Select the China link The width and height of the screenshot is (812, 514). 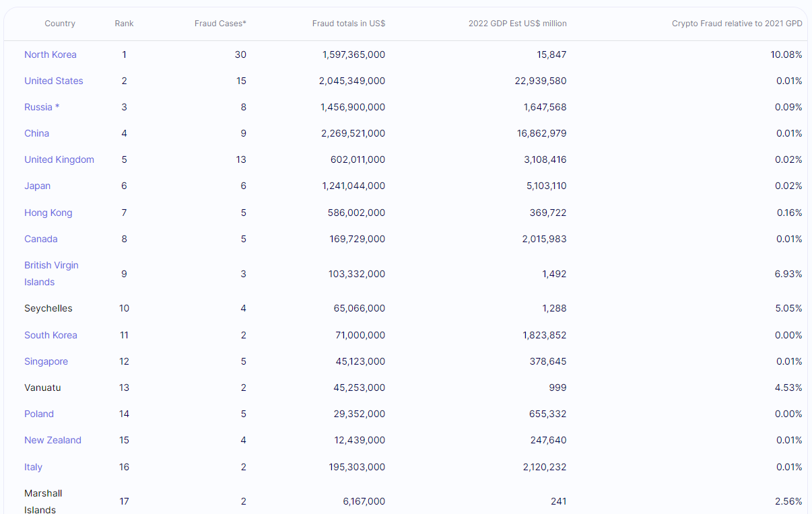[37, 133]
